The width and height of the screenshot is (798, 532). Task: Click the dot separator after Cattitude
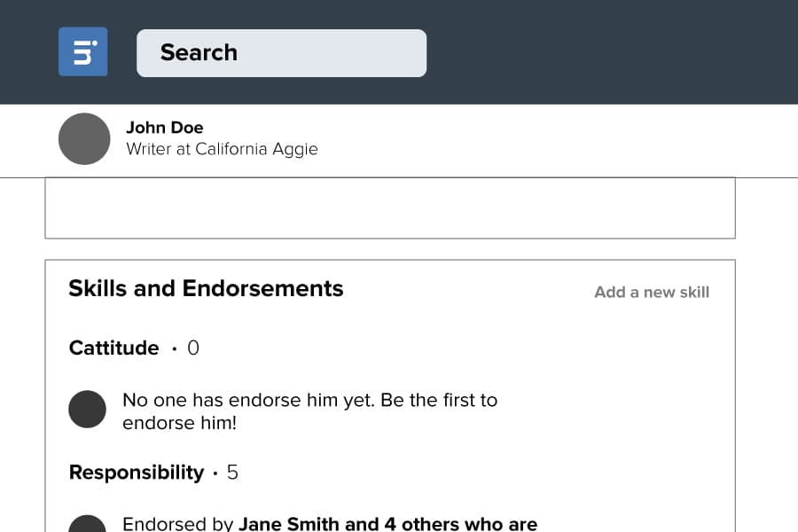[174, 349]
